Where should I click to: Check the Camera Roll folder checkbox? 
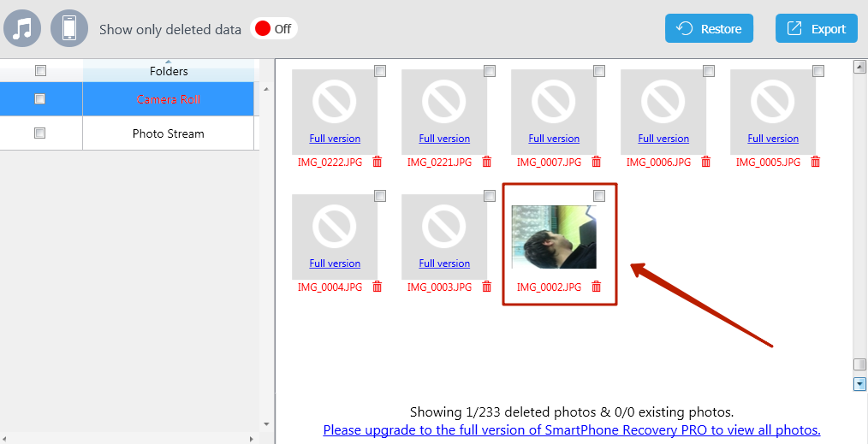(40, 99)
